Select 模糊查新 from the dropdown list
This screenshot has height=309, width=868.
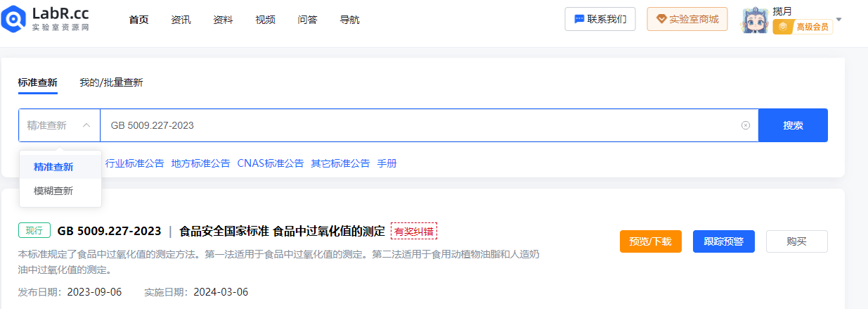tap(53, 191)
